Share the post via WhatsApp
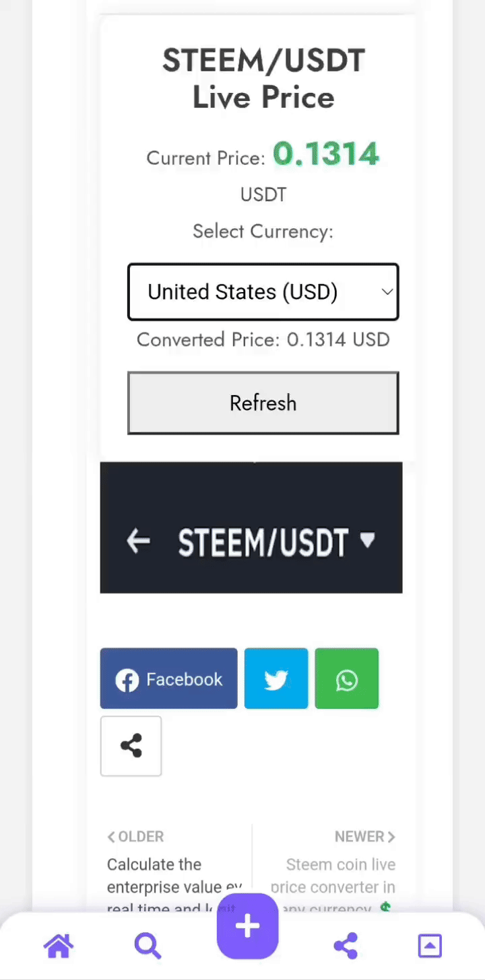The width and height of the screenshot is (485, 980). click(346, 678)
